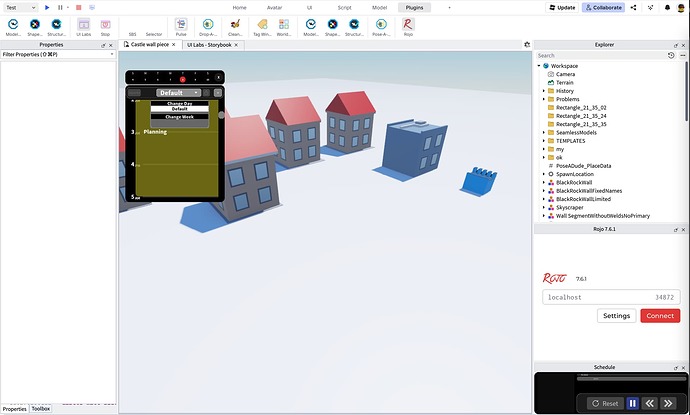Image resolution: width=690 pixels, height=415 pixels.
Task: Click the first Shape plugin icon on the left
Action: pyautogui.click(x=35, y=27)
